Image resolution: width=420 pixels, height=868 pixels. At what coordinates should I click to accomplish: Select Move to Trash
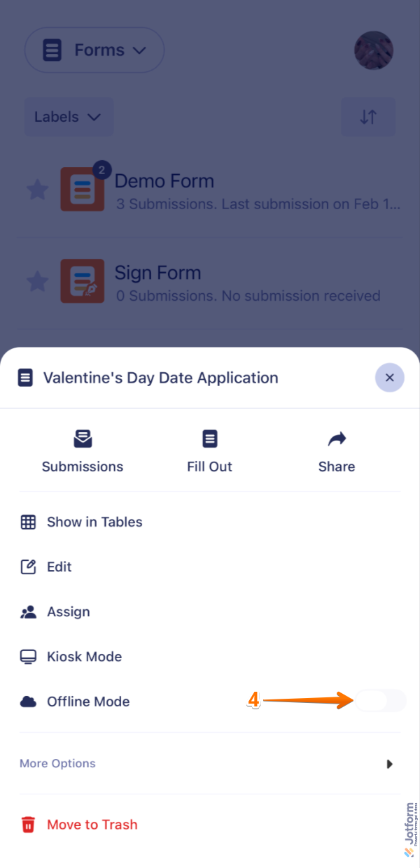pyautogui.click(x=92, y=824)
